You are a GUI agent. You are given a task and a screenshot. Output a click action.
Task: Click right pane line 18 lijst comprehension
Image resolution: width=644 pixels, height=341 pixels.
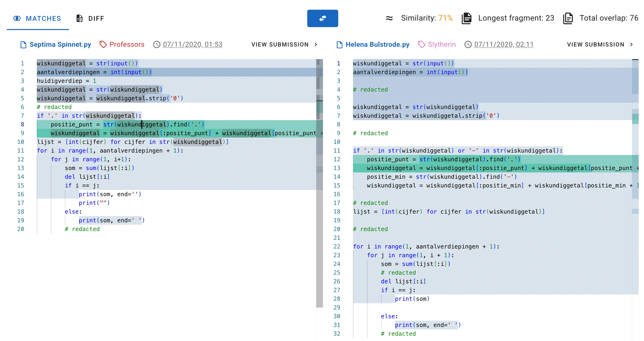449,211
